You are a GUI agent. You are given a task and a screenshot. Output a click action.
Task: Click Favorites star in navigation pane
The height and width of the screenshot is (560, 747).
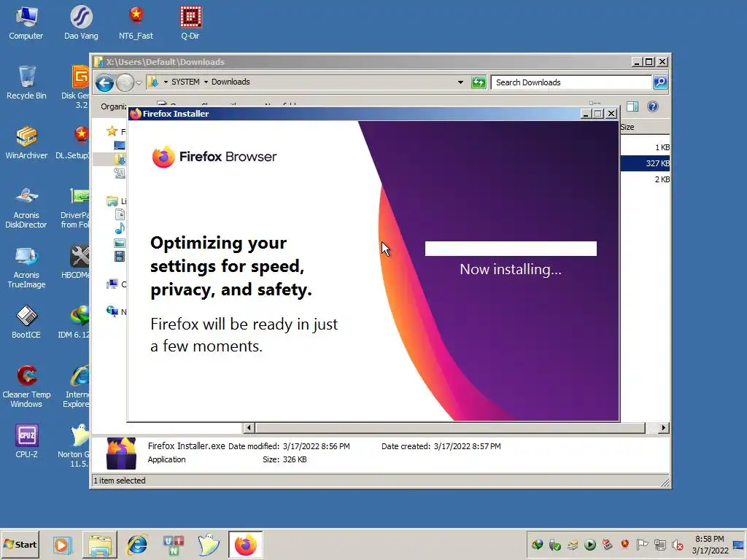point(112,131)
